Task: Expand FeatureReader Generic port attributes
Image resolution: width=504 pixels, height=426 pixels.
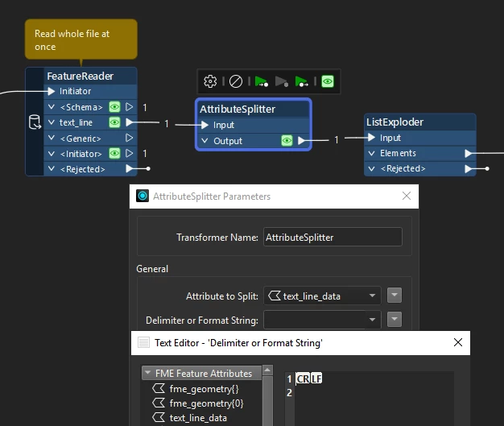Action: coord(51,138)
